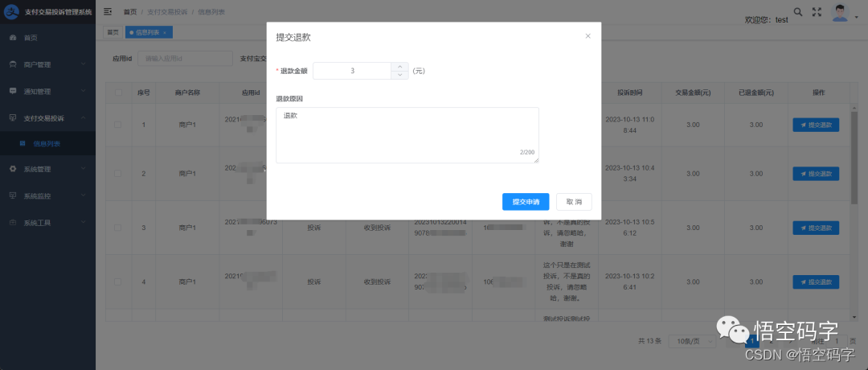Expand the 系统管理 chevron
This screenshot has width=868, height=370.
(83, 169)
